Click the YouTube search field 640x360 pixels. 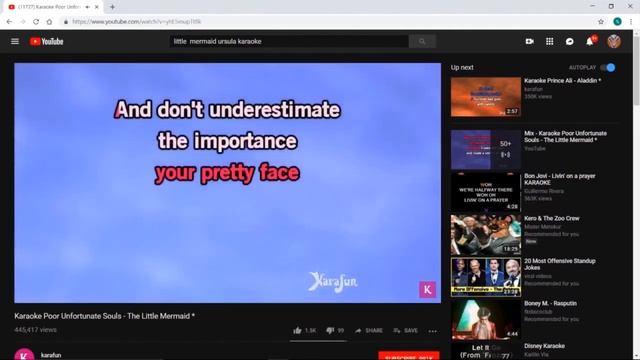tap(289, 41)
